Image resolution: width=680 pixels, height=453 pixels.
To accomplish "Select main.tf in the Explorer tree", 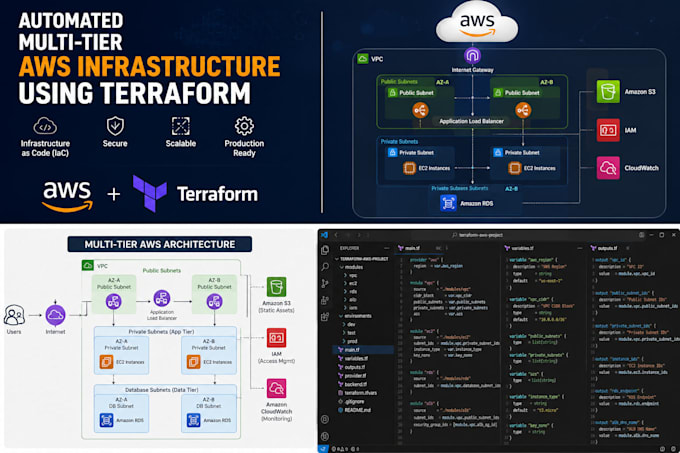I will click(363, 349).
